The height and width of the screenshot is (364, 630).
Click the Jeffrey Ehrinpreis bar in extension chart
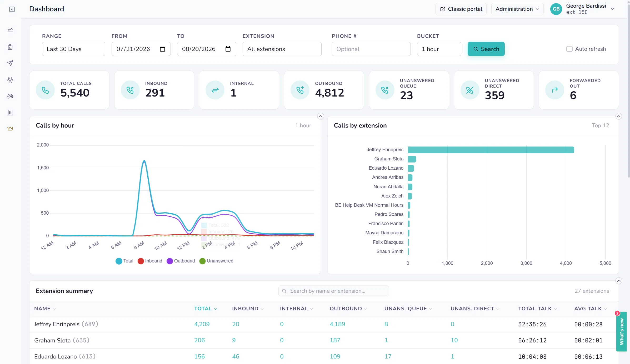[x=491, y=150]
